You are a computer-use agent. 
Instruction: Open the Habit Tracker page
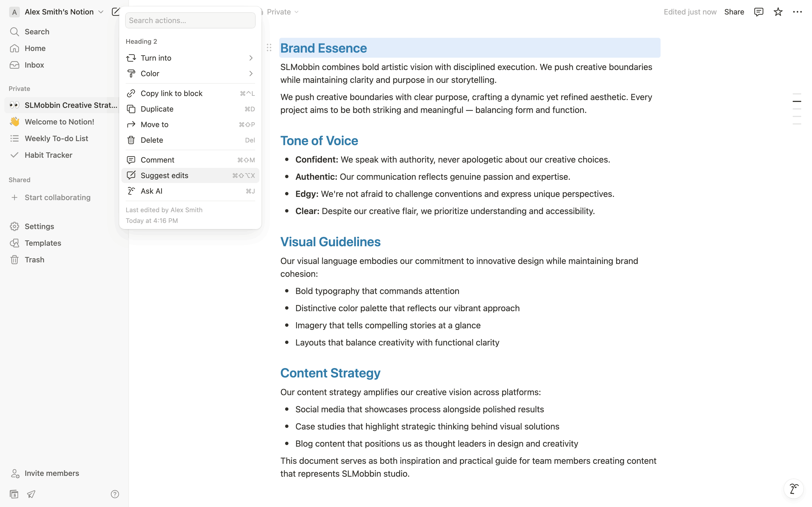pyautogui.click(x=48, y=155)
